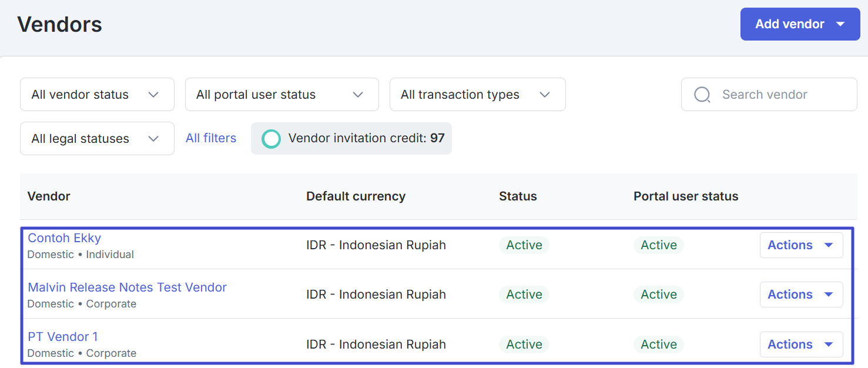Open the All transaction types dropdown
The height and width of the screenshot is (368, 868).
[x=478, y=95]
